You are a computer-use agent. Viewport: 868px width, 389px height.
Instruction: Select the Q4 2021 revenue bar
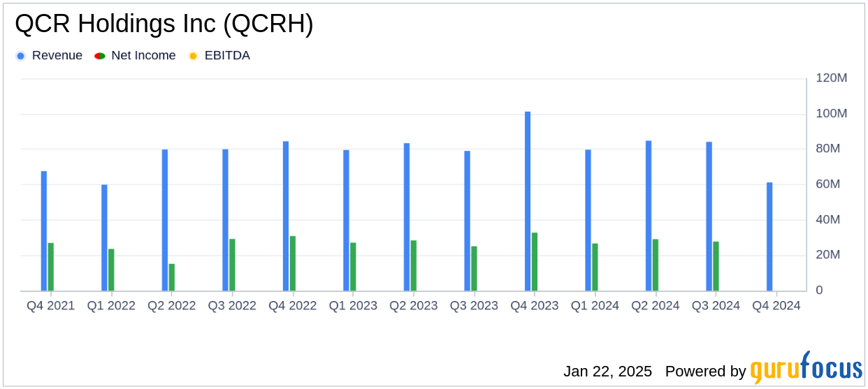point(44,231)
